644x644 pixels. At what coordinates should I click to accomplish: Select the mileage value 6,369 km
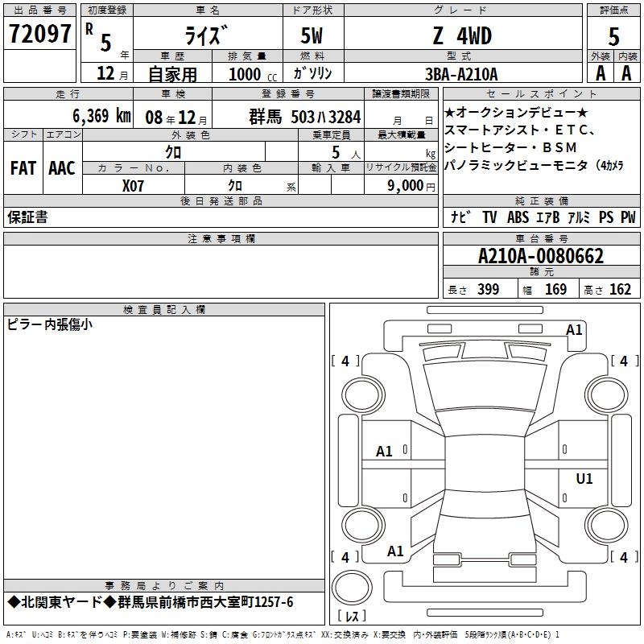(102, 116)
